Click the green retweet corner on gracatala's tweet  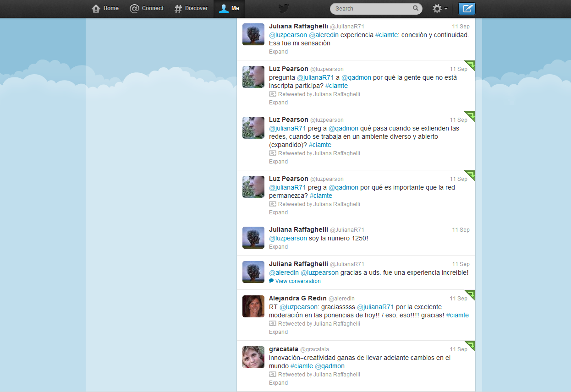(471, 345)
